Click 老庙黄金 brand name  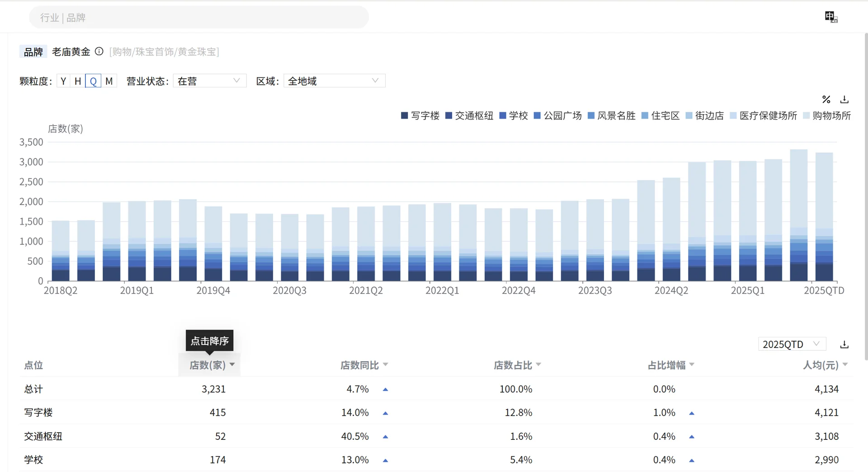click(71, 52)
